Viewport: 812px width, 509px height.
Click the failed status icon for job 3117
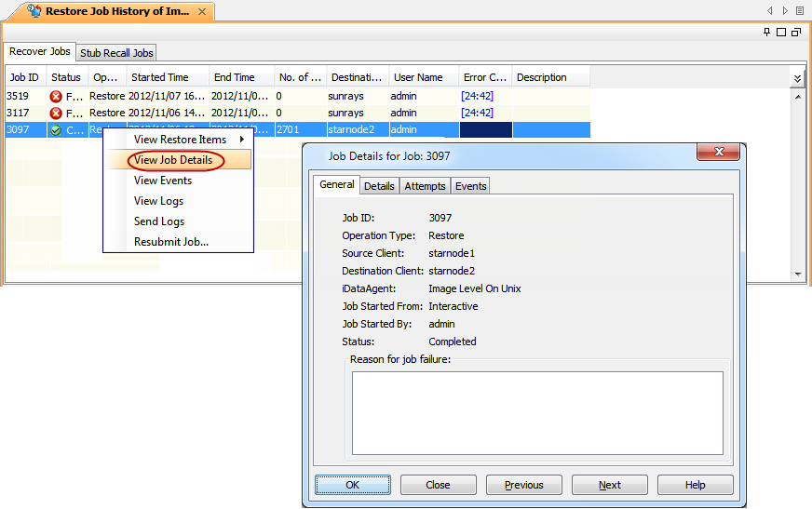click(56, 113)
